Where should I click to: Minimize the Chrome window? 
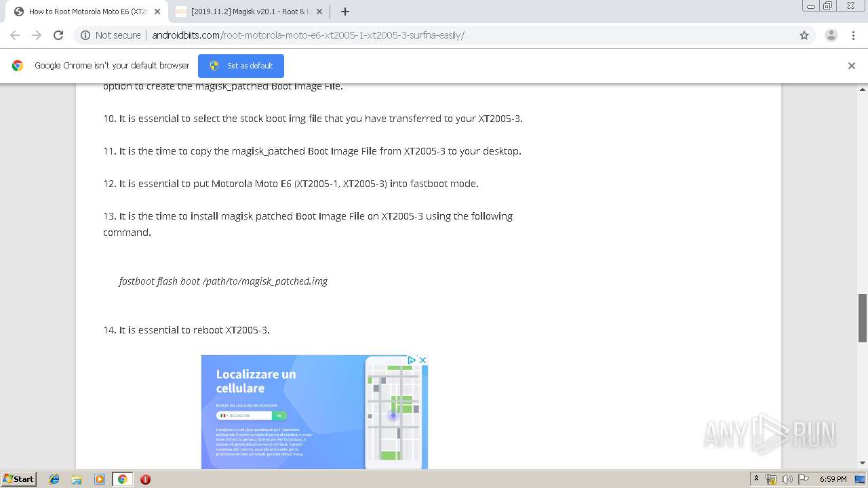point(811,6)
